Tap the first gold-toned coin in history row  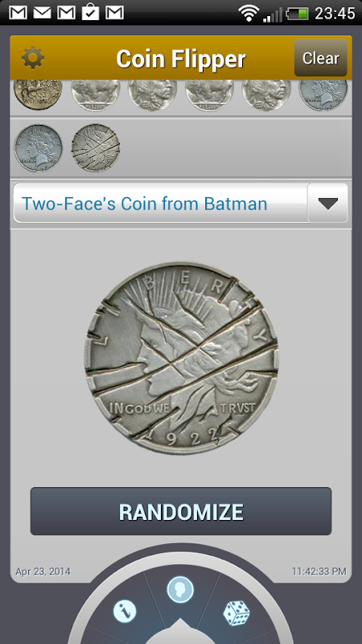click(38, 95)
